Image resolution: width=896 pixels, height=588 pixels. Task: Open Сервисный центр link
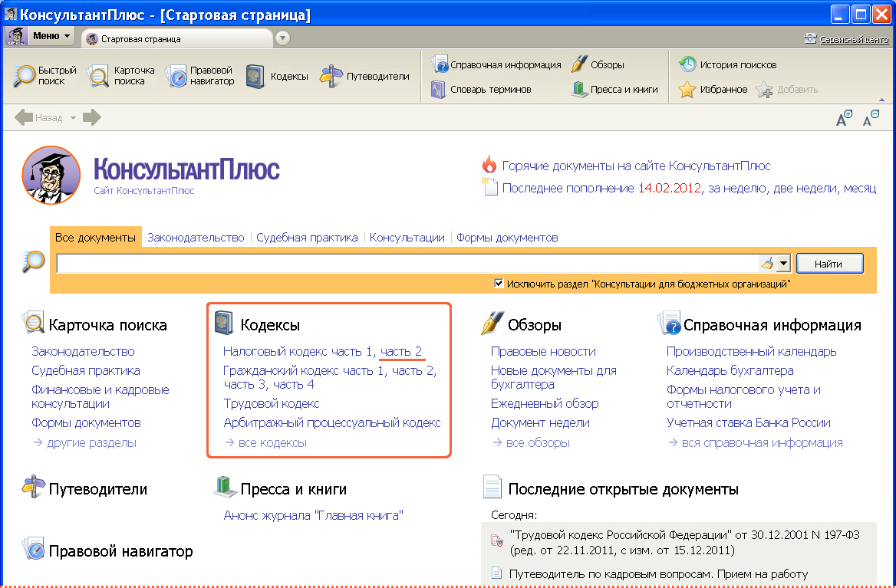pyautogui.click(x=854, y=39)
